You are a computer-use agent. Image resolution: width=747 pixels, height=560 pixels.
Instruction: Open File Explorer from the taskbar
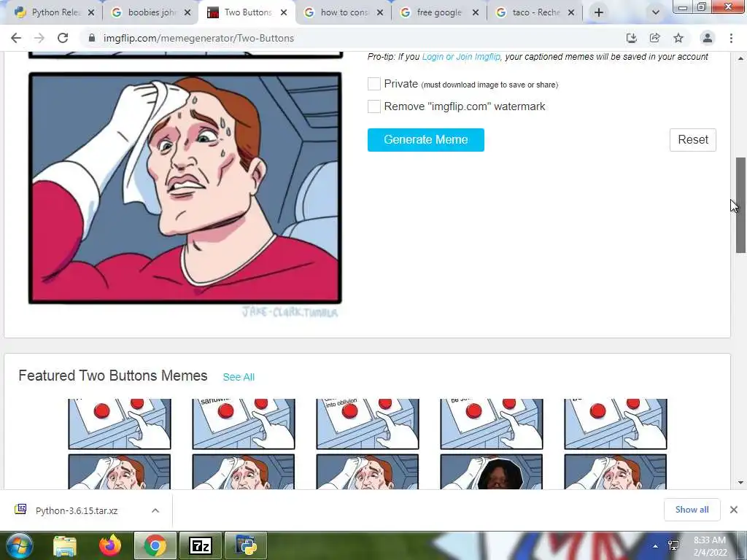pos(65,545)
